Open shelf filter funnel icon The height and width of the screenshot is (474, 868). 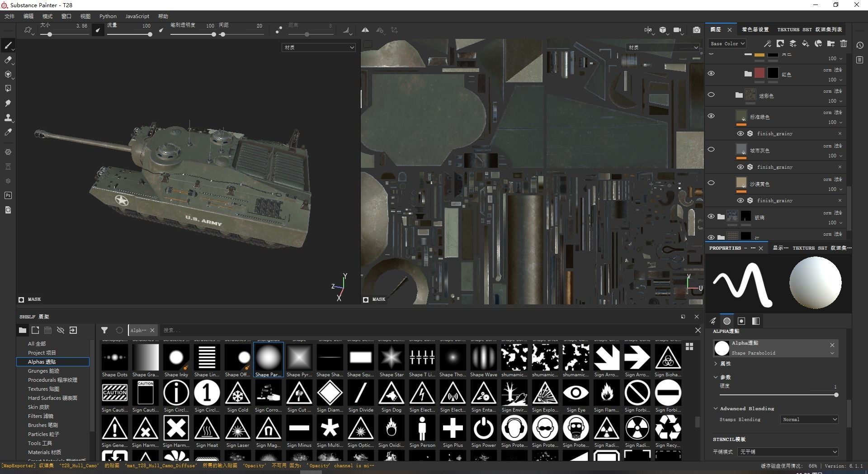point(104,330)
